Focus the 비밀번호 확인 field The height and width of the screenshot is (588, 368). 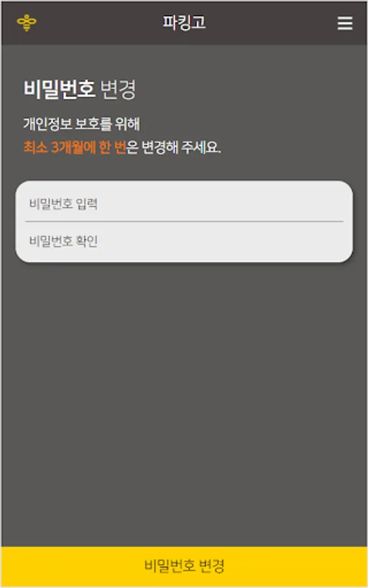coord(184,240)
